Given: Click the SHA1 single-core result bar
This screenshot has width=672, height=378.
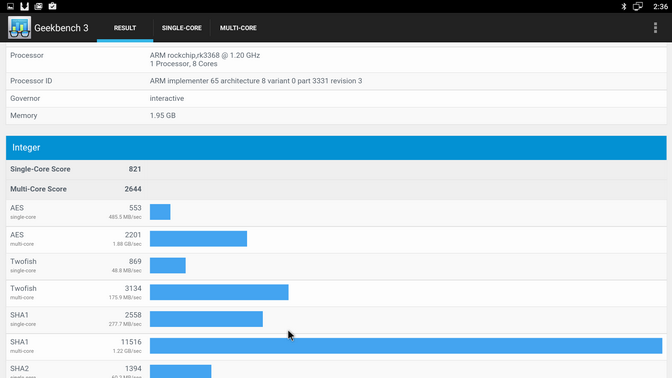Looking at the screenshot, I should coord(206,319).
